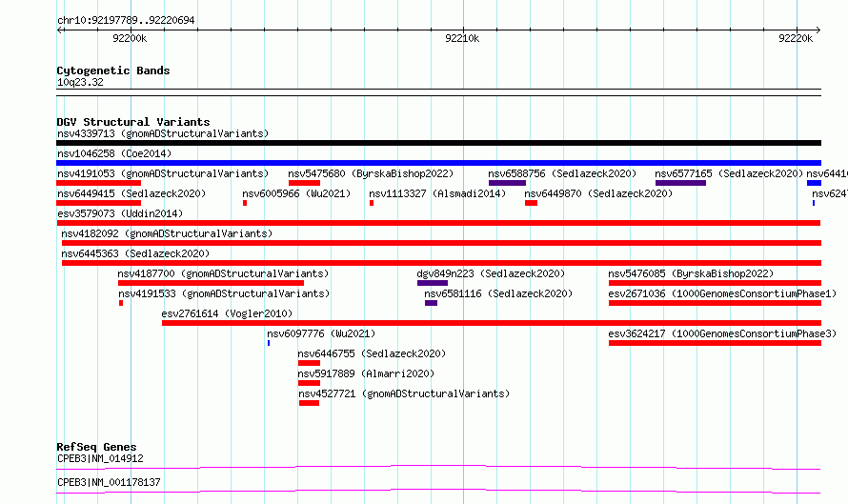Select the nsv6097776 Wu2021 blue marker
The width and height of the screenshot is (848, 504).
[x=269, y=343]
